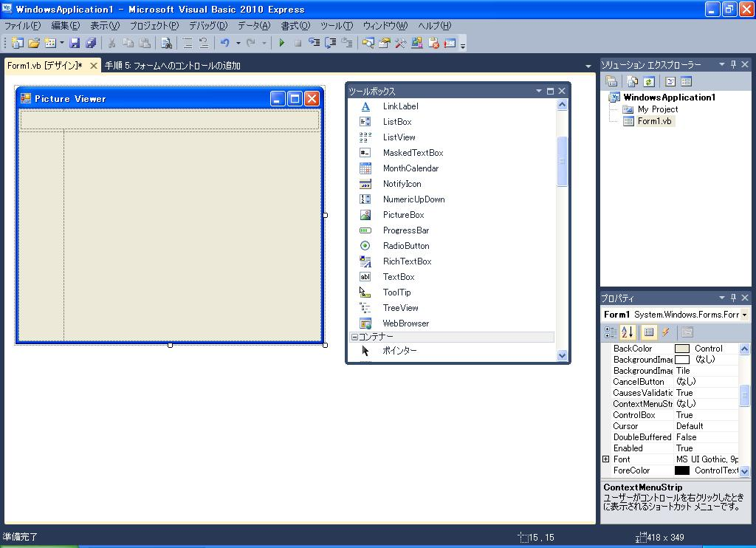Switch to the 手順 5 tutorial tab
The image size is (756, 548).
click(173, 66)
